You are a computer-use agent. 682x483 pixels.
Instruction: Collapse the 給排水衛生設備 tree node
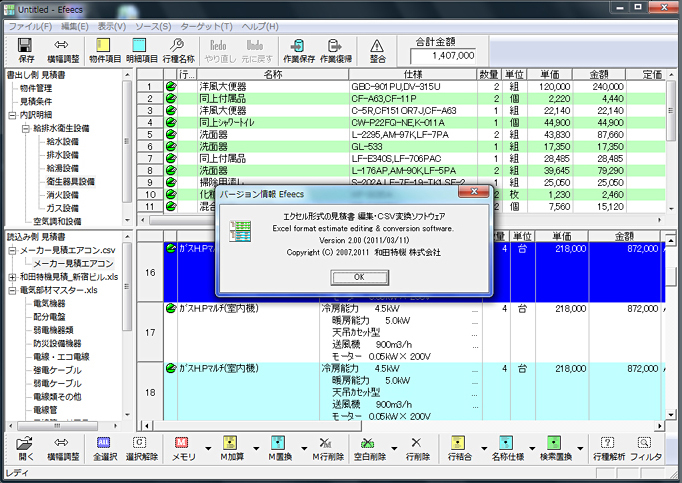[x=26, y=129]
